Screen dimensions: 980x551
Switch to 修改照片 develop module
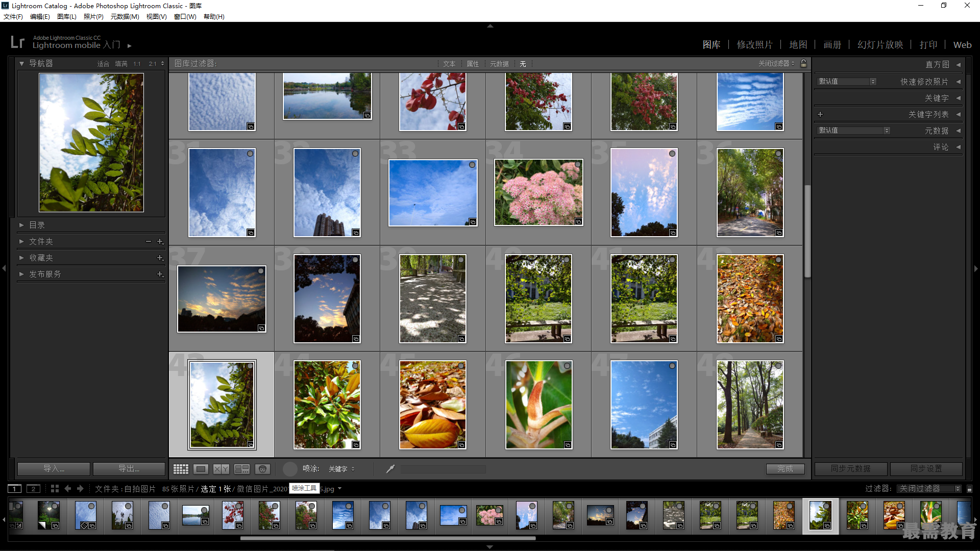pos(754,45)
